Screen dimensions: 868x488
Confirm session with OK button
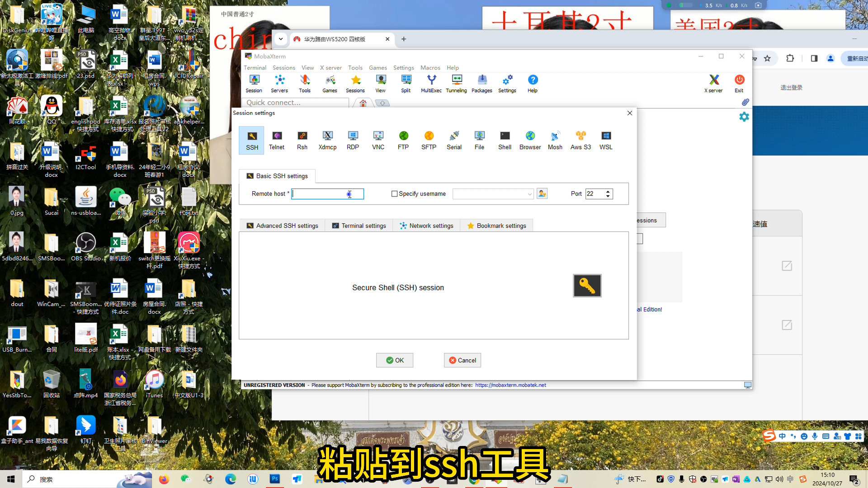pyautogui.click(x=395, y=360)
